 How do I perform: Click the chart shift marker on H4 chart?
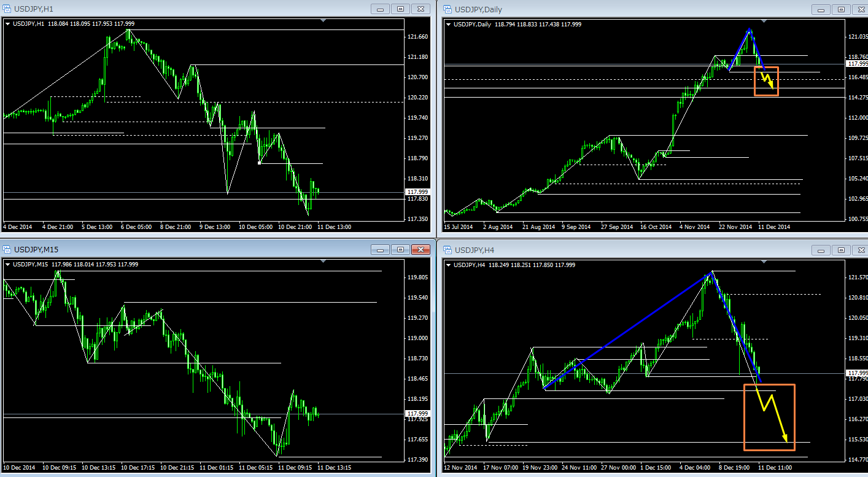[x=763, y=262]
